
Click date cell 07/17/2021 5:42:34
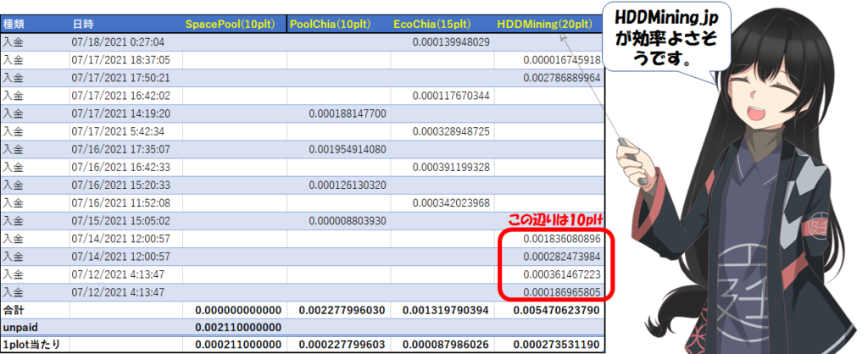click(119, 131)
